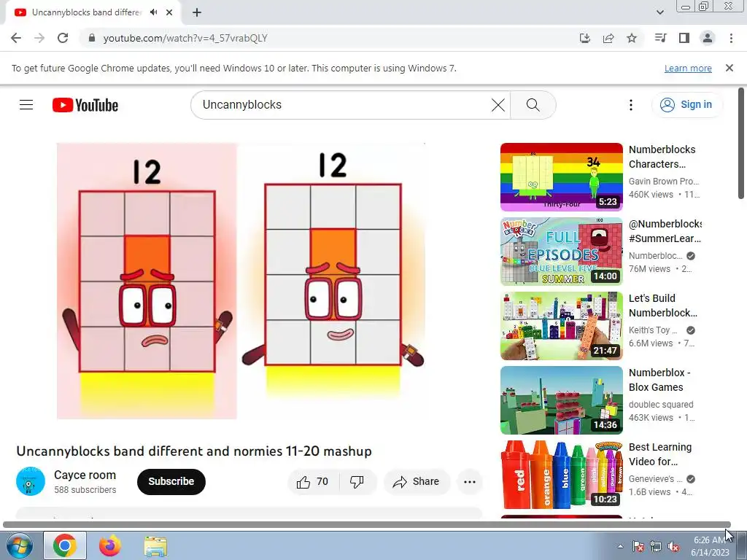Reload the current page
This screenshot has height=560, width=747.
click(63, 38)
